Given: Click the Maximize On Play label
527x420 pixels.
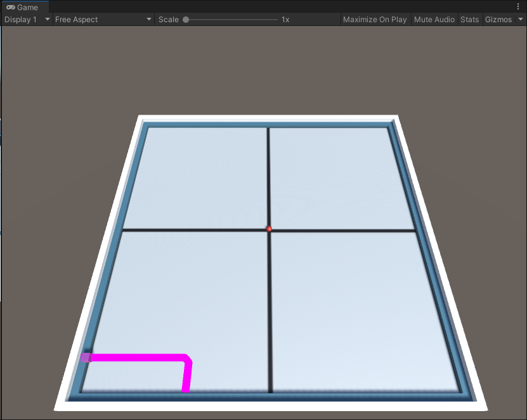Looking at the screenshot, I should (x=375, y=20).
